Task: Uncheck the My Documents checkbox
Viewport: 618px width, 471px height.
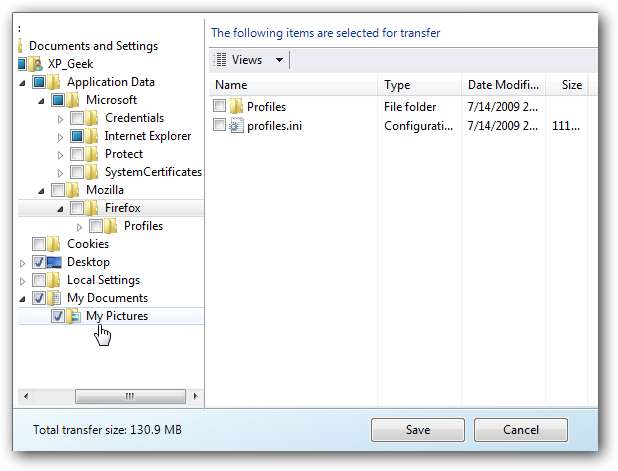Action: (39, 298)
